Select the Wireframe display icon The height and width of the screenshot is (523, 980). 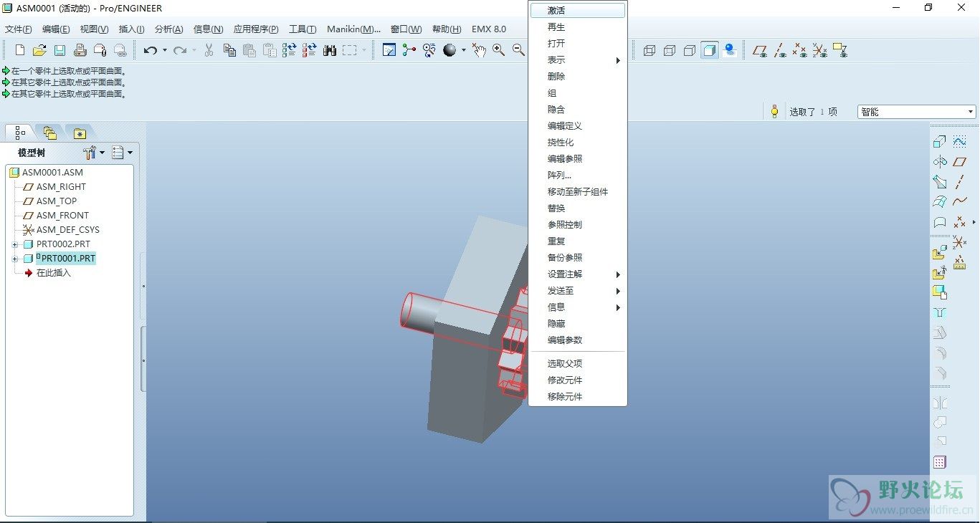pos(650,50)
